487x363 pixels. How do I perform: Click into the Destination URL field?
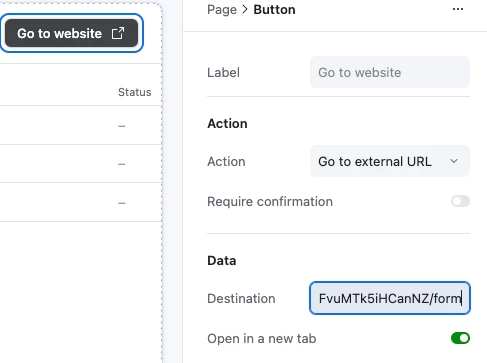point(390,298)
